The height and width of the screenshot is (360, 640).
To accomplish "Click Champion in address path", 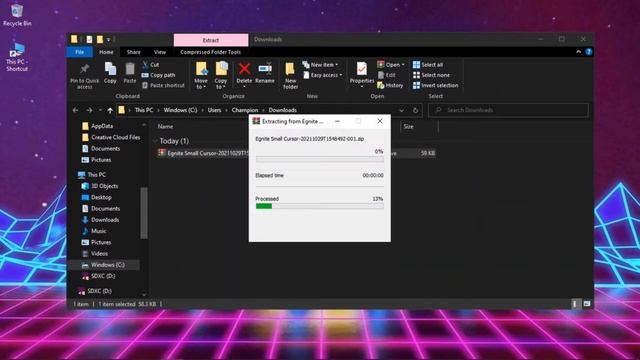I will [x=245, y=110].
